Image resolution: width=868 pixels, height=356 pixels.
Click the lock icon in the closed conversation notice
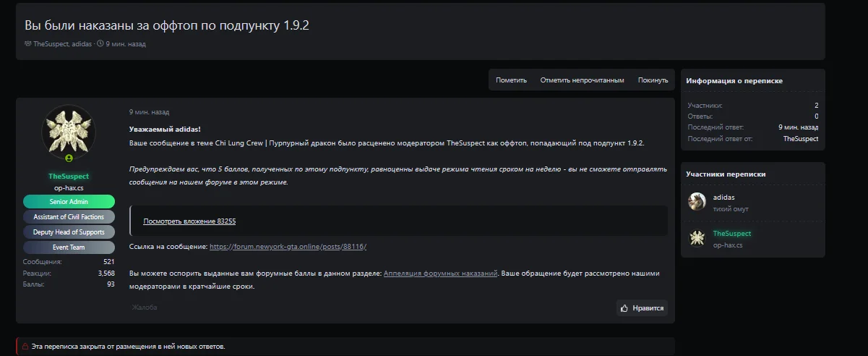(x=25, y=347)
